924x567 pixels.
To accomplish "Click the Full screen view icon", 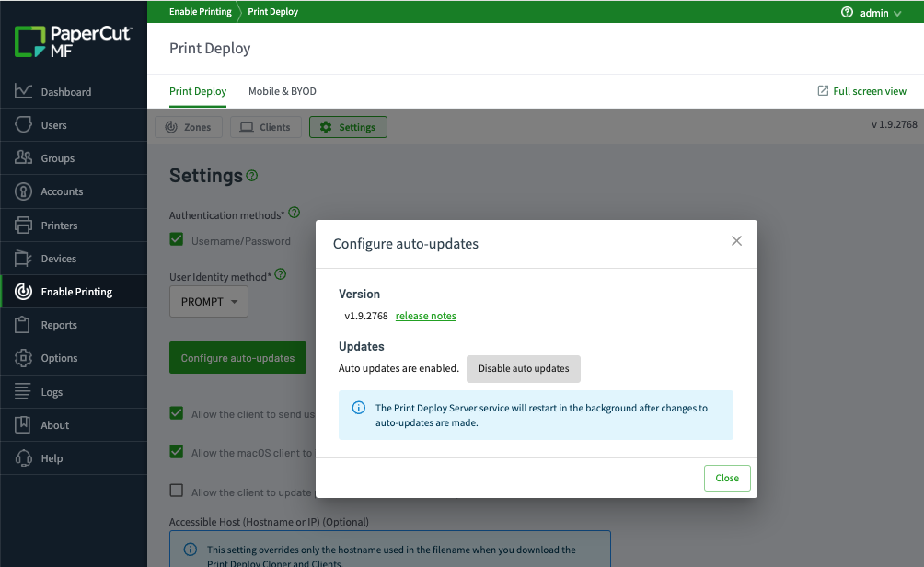I will pos(823,91).
